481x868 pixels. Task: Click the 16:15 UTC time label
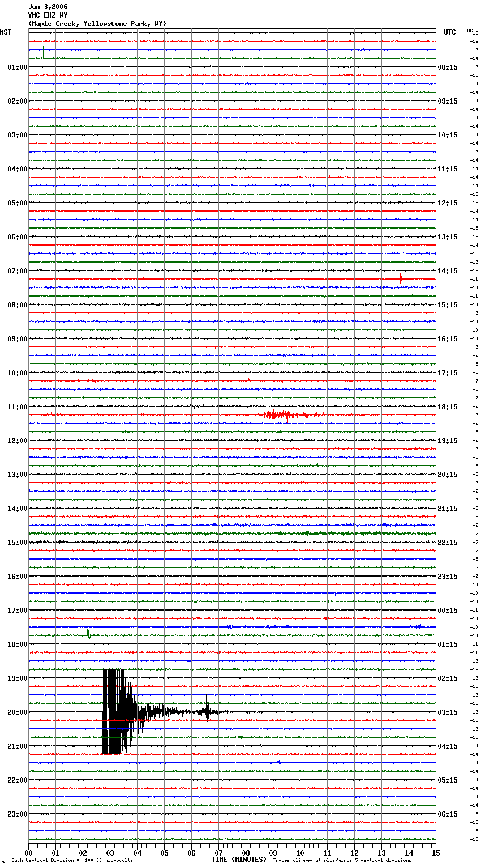(x=448, y=339)
